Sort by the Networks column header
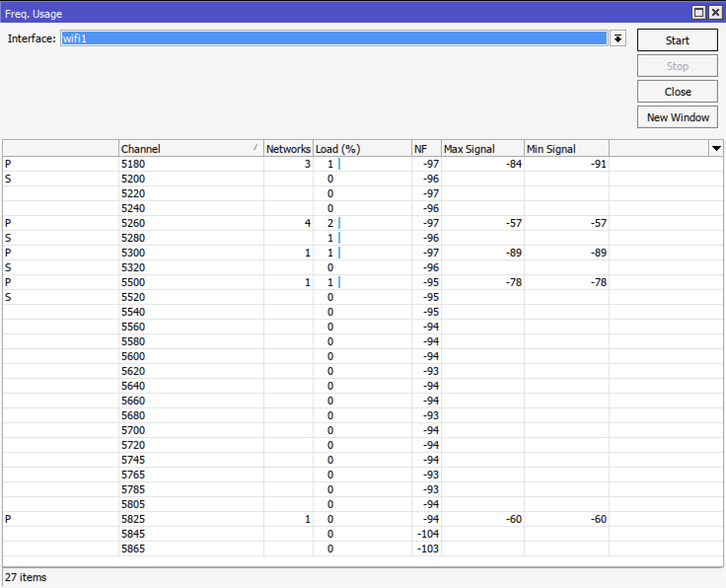This screenshot has width=726, height=588. click(x=288, y=148)
